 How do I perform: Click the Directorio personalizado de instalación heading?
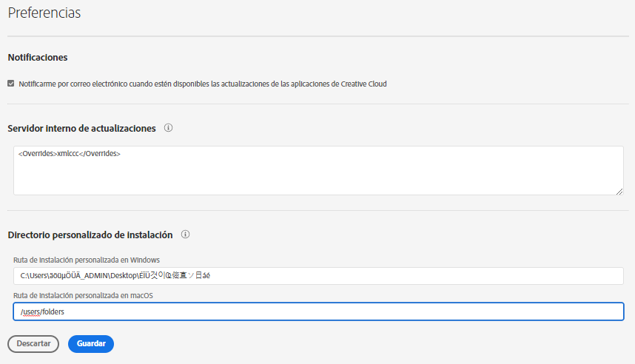coord(90,235)
